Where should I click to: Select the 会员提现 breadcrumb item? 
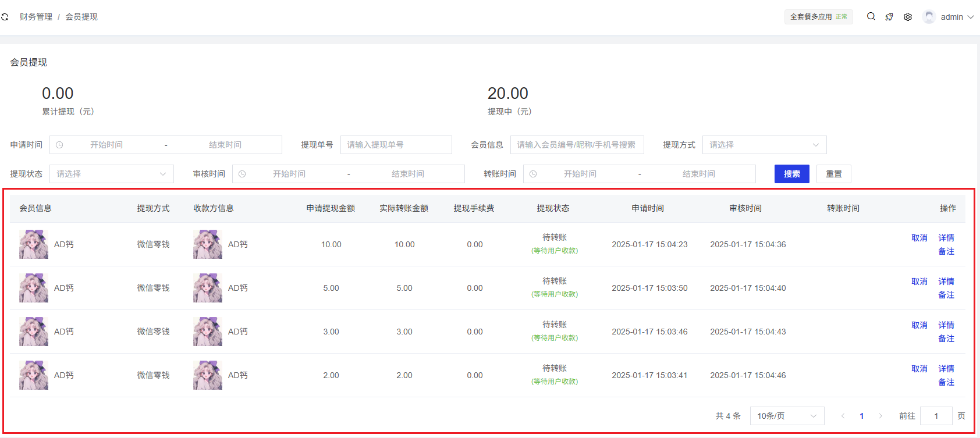coord(81,17)
